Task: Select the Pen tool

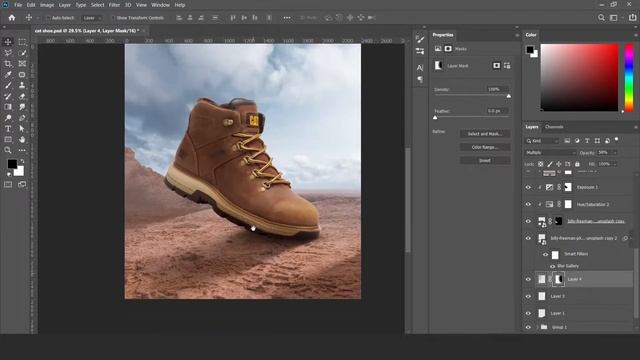Action: [22, 118]
